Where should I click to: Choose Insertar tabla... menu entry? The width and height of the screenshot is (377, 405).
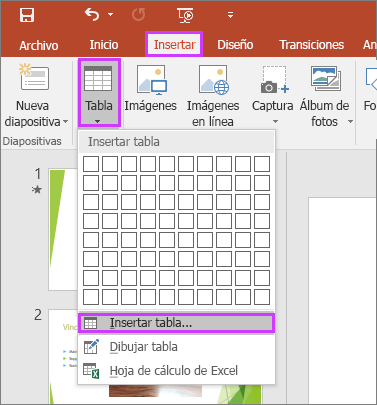tap(176, 323)
